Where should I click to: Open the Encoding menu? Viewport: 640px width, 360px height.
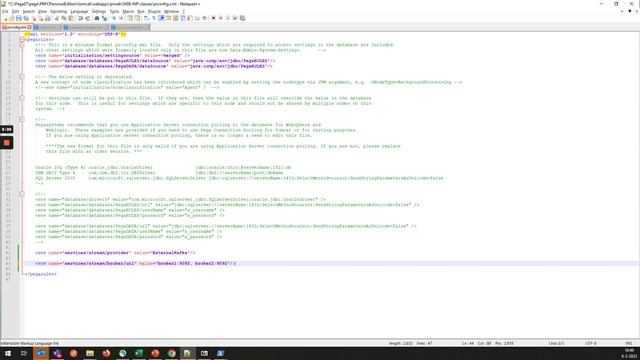(x=58, y=11)
